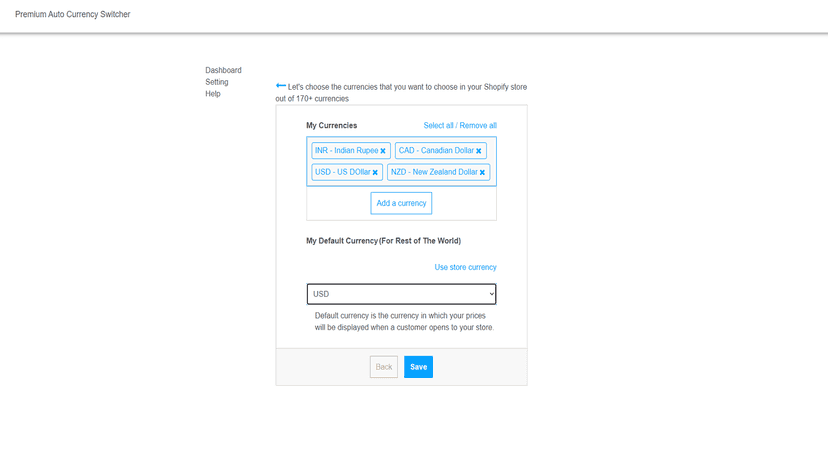Image resolution: width=828 pixels, height=466 pixels.
Task: Click the INR - Indian Rupee label
Action: click(346, 151)
